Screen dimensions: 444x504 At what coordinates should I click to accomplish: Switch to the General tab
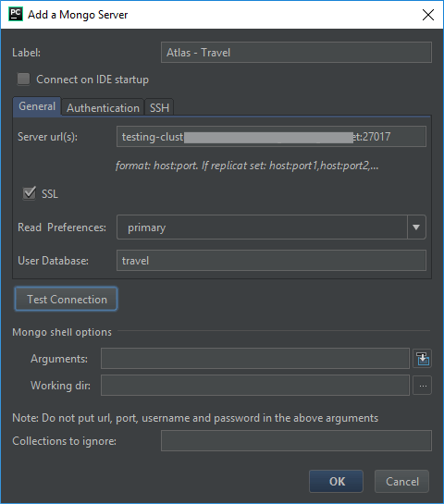coord(37,106)
